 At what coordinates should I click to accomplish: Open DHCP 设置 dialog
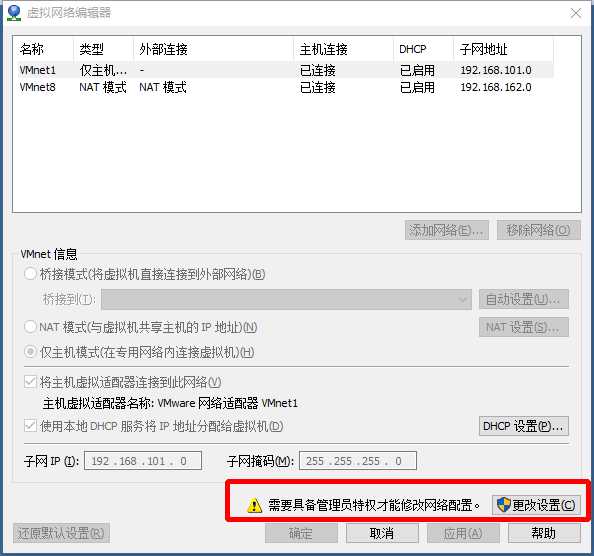(x=524, y=426)
